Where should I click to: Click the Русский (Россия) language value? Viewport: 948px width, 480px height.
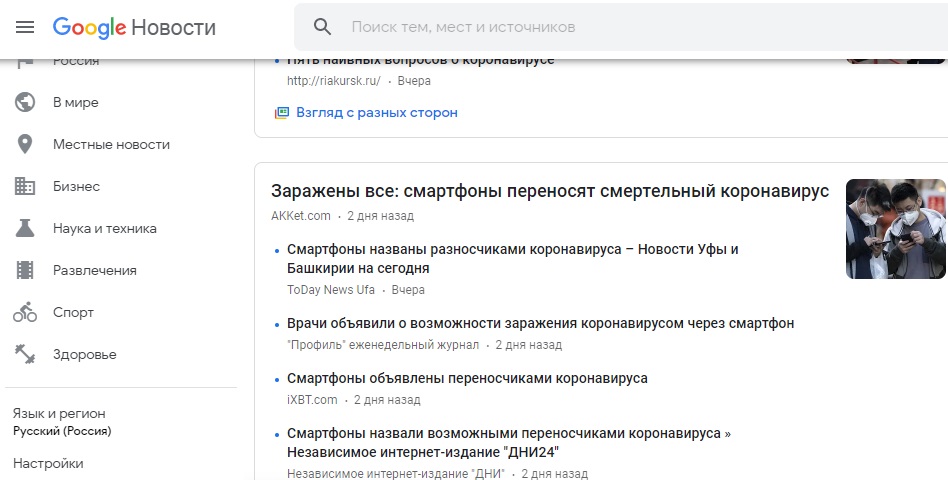pos(62,432)
